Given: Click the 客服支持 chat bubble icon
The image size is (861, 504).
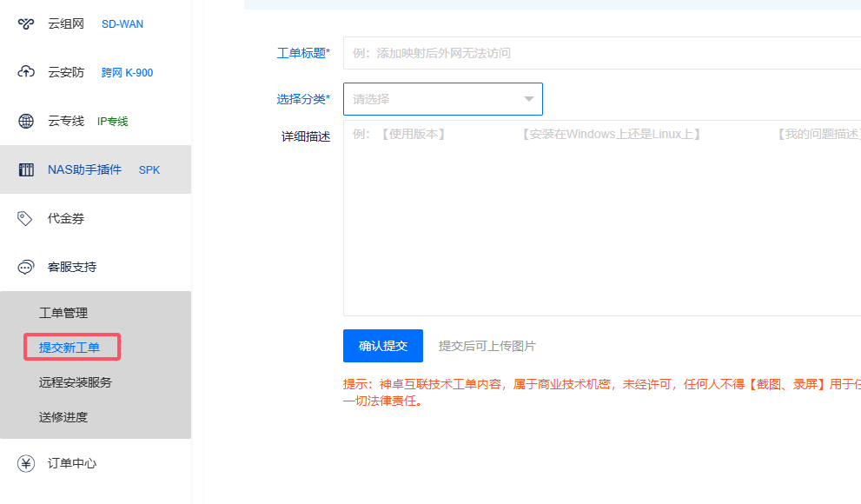Looking at the screenshot, I should tap(26, 267).
